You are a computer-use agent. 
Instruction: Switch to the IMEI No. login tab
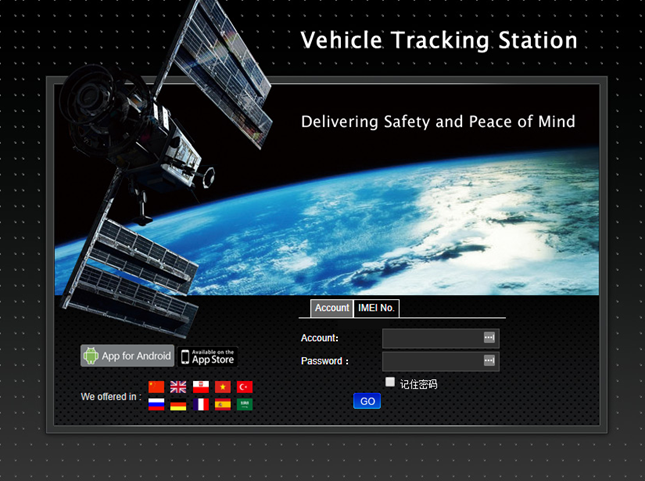pos(376,308)
